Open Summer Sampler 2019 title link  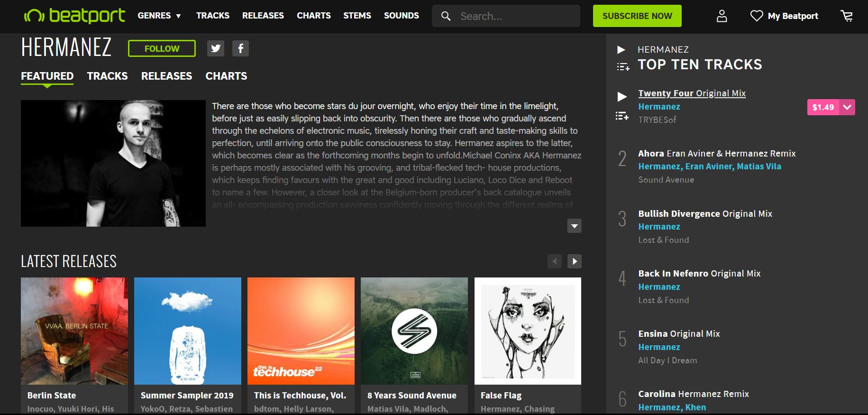187,396
